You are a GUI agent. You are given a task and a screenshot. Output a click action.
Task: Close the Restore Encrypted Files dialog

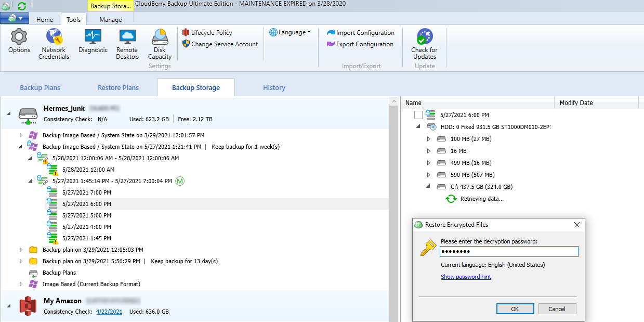pyautogui.click(x=576, y=225)
